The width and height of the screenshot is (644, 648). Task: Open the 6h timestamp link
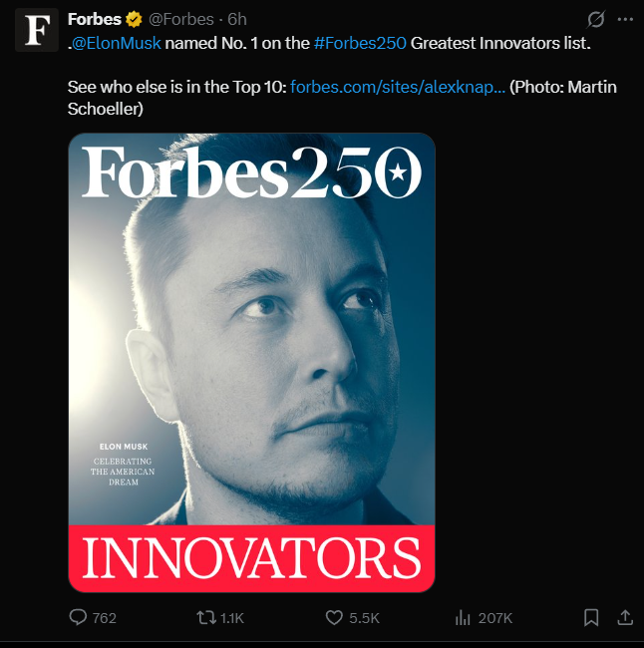pyautogui.click(x=237, y=19)
